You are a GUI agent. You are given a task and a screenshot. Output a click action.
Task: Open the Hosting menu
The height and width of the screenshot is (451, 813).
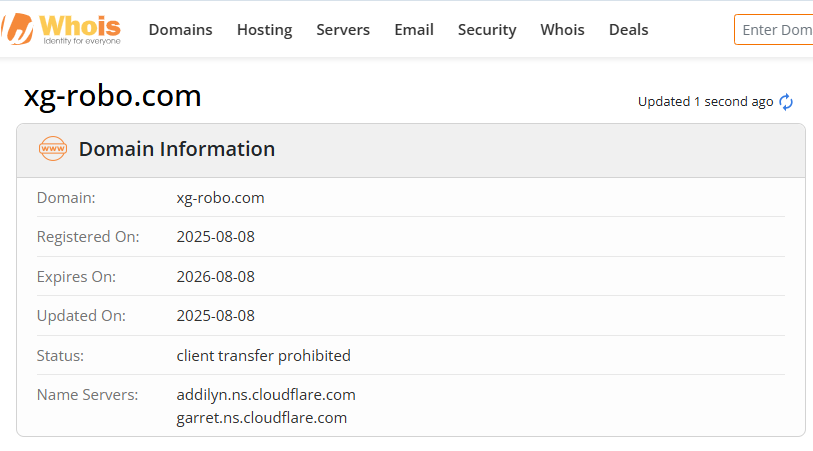264,30
